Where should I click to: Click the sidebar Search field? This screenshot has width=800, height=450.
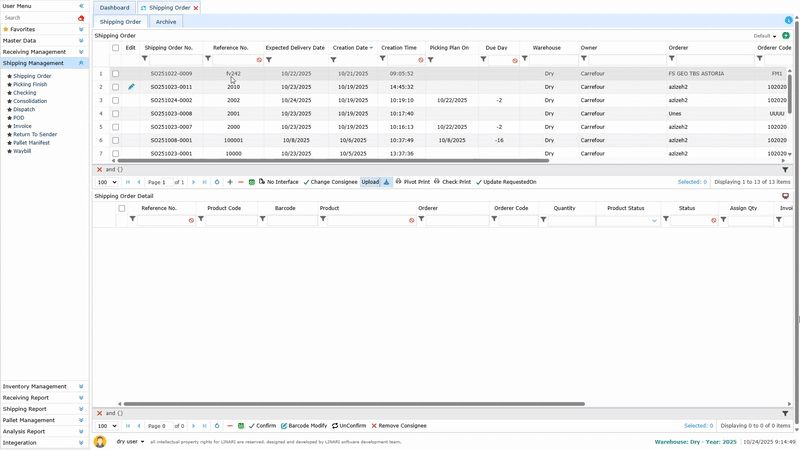coord(38,18)
